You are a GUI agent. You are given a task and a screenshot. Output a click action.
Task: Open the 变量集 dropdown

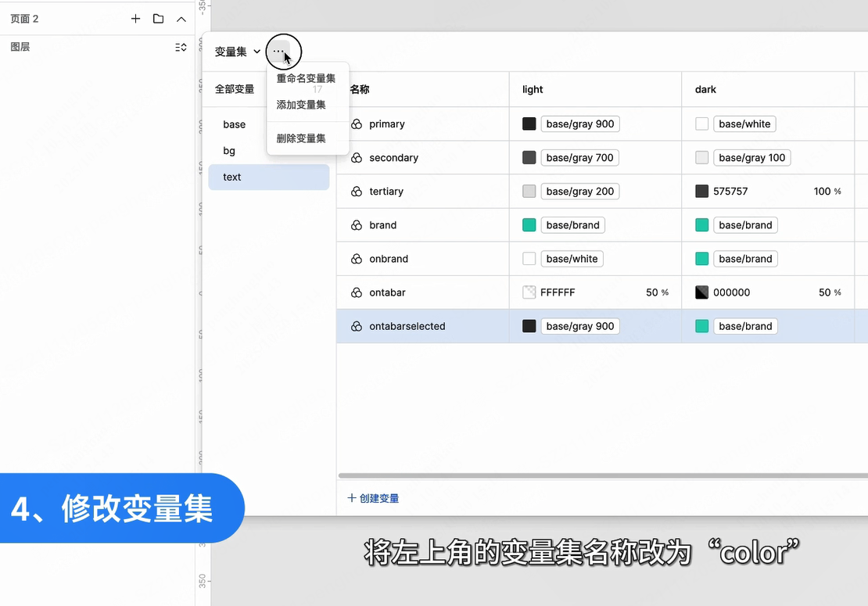click(x=237, y=52)
